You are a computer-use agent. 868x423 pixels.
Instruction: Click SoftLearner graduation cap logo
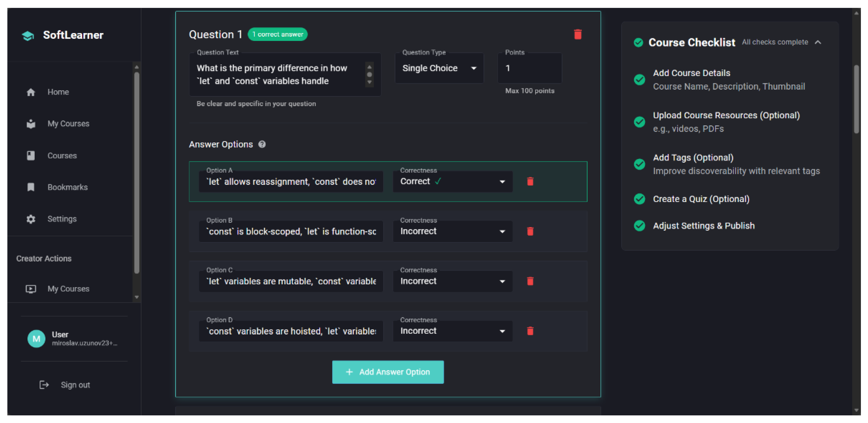(28, 35)
